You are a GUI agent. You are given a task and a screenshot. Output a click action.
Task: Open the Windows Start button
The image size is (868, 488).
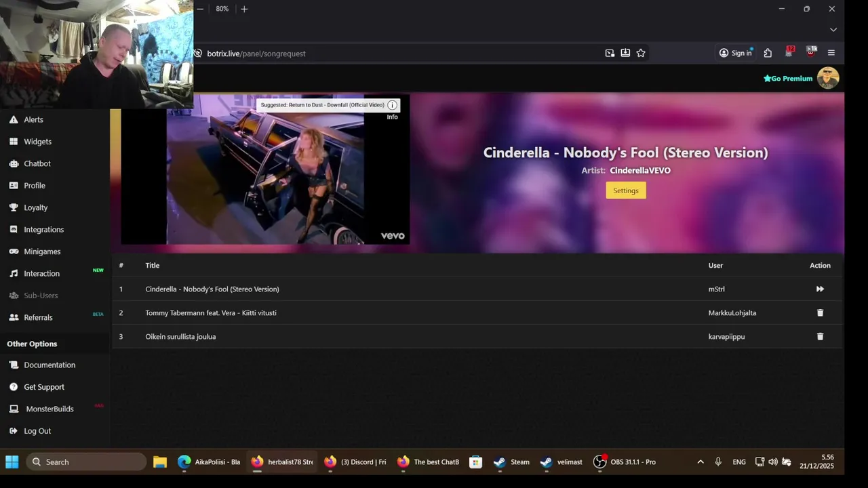click(12, 462)
